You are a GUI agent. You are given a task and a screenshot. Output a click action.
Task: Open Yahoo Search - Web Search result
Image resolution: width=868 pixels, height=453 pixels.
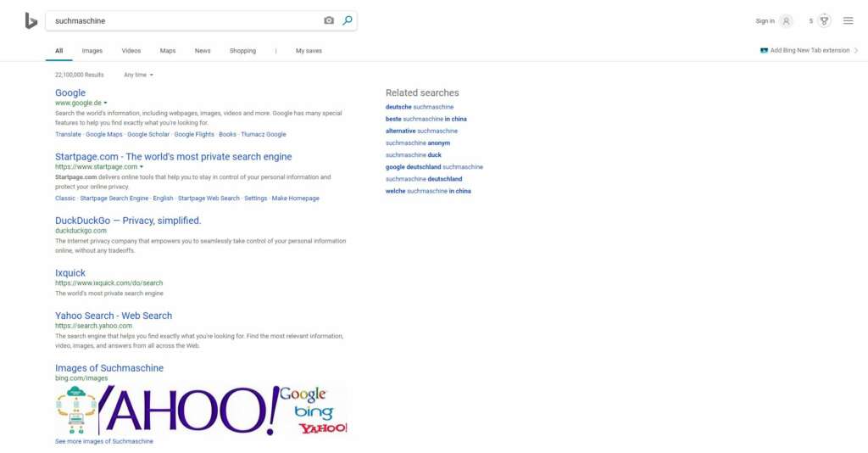tap(114, 316)
